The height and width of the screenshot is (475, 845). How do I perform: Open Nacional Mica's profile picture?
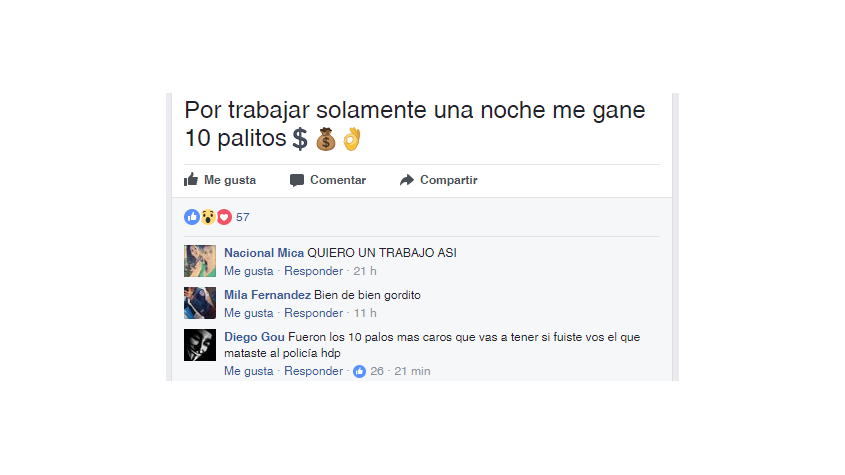click(200, 261)
